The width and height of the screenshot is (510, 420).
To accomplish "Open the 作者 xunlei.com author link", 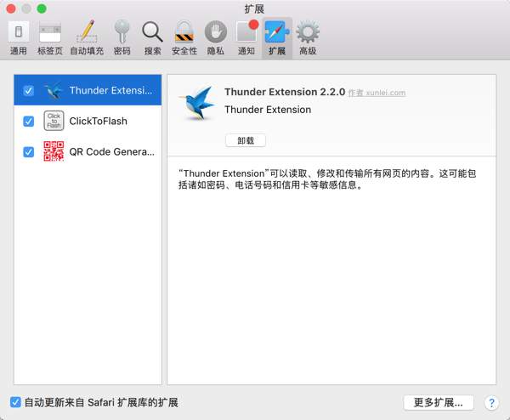I will click(377, 93).
